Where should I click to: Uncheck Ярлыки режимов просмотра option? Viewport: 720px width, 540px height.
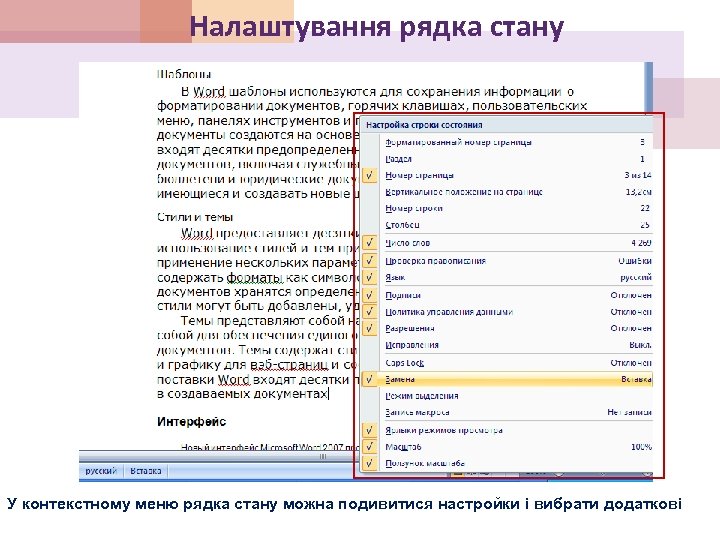507,430
